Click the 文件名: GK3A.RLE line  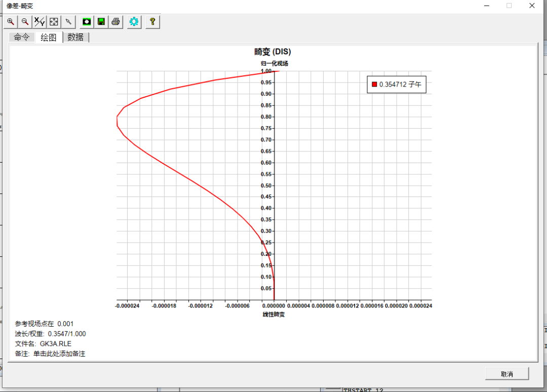[43, 343]
